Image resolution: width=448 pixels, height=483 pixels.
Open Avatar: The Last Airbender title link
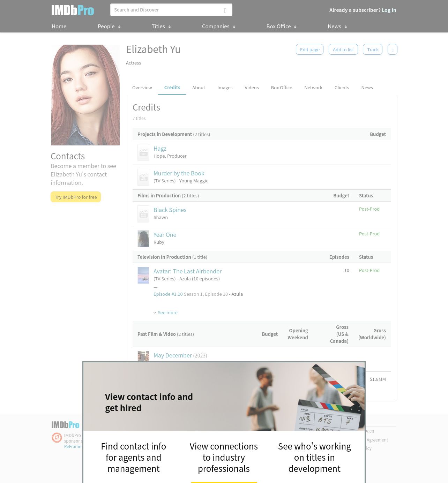click(x=187, y=271)
